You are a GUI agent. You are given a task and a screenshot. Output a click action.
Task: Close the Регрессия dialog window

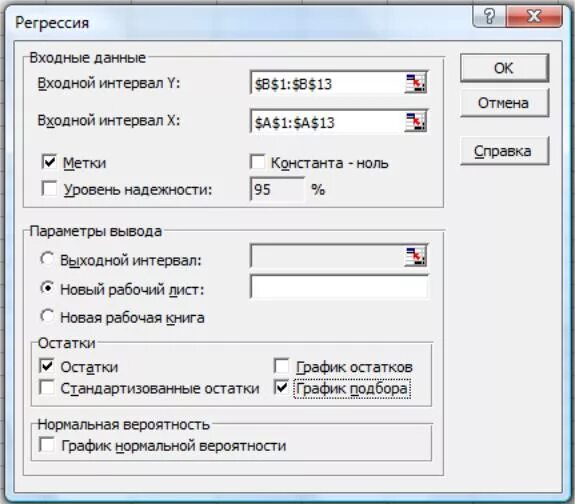(x=534, y=17)
